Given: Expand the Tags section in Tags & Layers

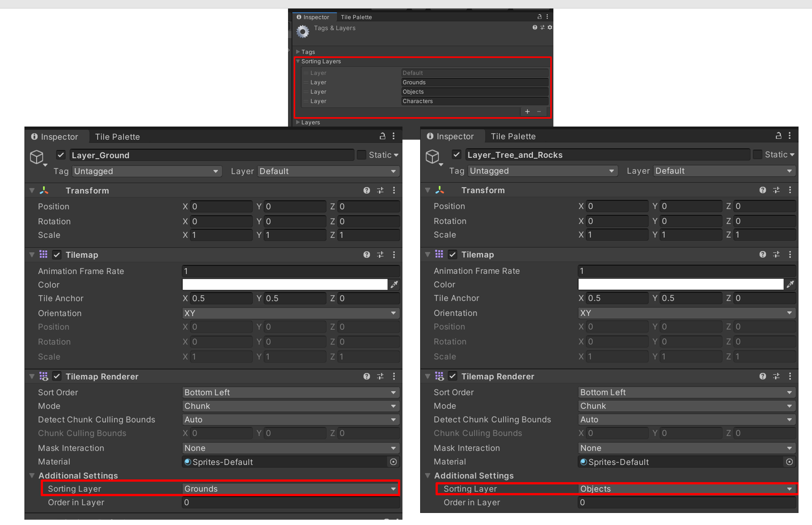Looking at the screenshot, I should click(x=298, y=52).
